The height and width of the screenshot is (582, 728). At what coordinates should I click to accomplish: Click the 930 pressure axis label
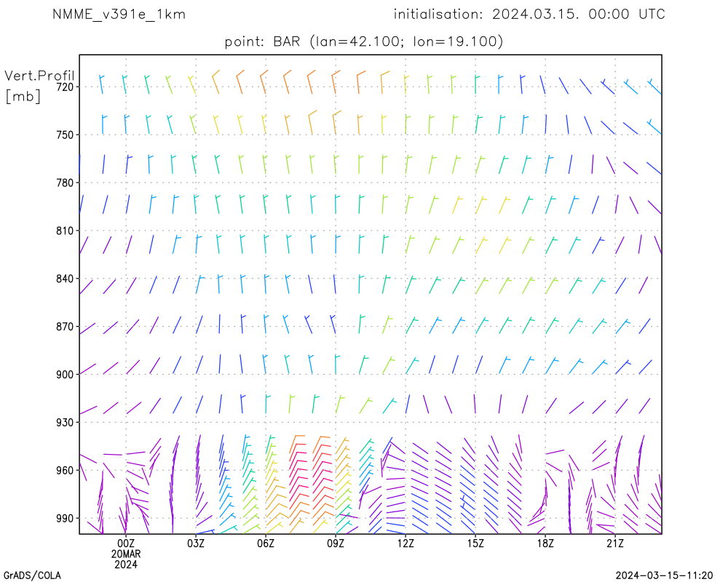[x=65, y=423]
